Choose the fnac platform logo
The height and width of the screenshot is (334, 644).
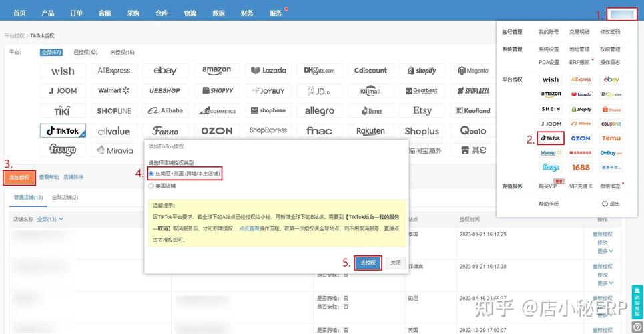(x=319, y=131)
